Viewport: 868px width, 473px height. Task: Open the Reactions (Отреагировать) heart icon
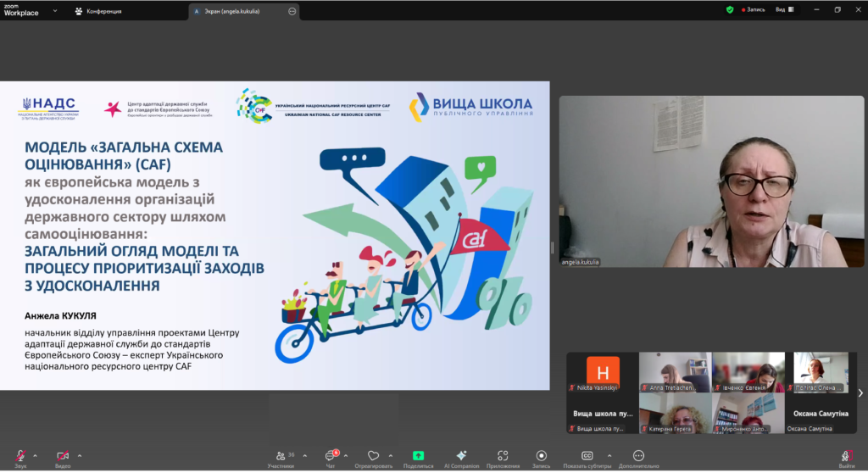[374, 456]
